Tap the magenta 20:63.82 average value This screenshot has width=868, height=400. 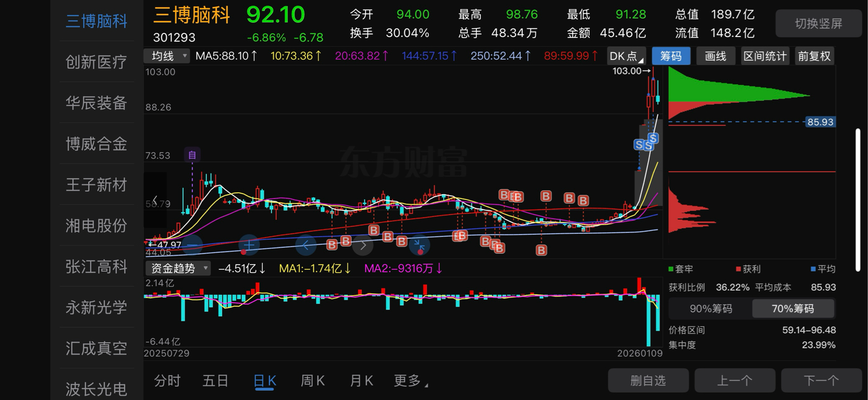pyautogui.click(x=362, y=56)
